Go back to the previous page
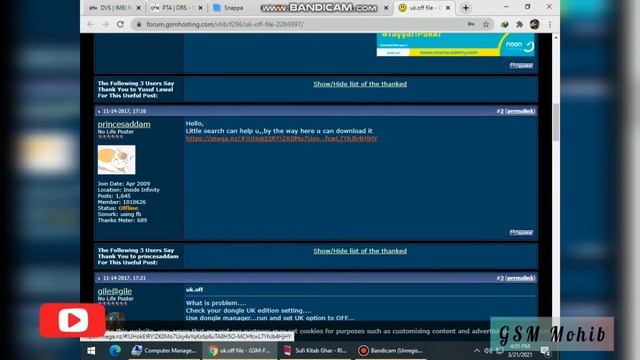Screen dimensions: 640x360 pos(90,24)
